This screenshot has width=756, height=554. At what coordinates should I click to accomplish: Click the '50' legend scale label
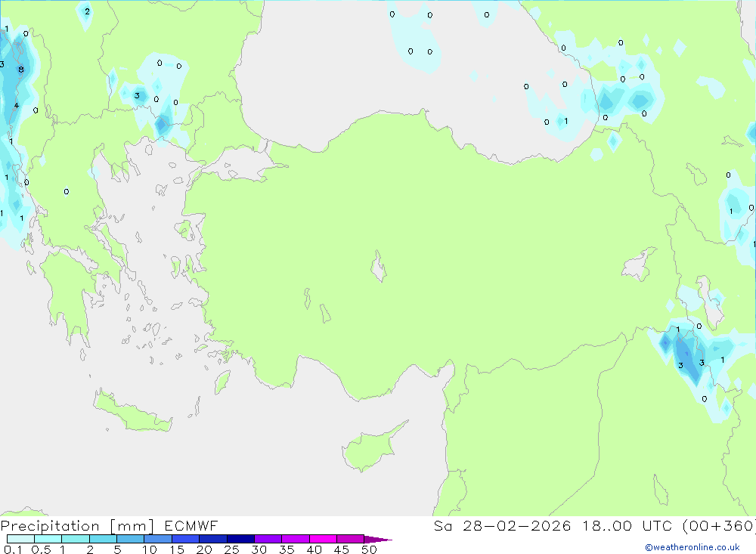[x=370, y=549]
